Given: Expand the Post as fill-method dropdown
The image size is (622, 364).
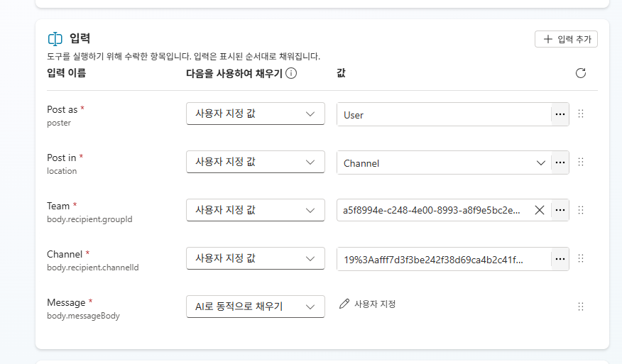Looking at the screenshot, I should coord(256,114).
